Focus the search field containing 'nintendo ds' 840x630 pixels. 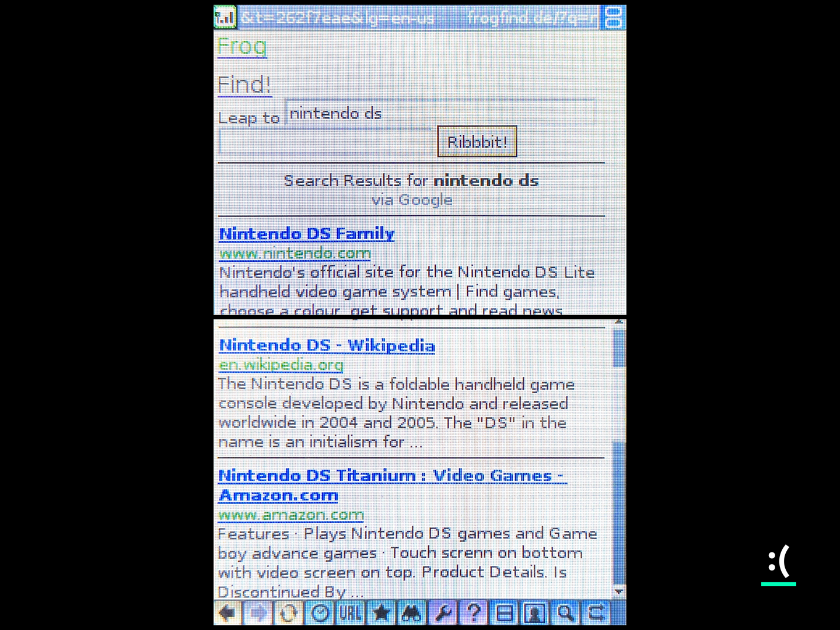[440, 113]
